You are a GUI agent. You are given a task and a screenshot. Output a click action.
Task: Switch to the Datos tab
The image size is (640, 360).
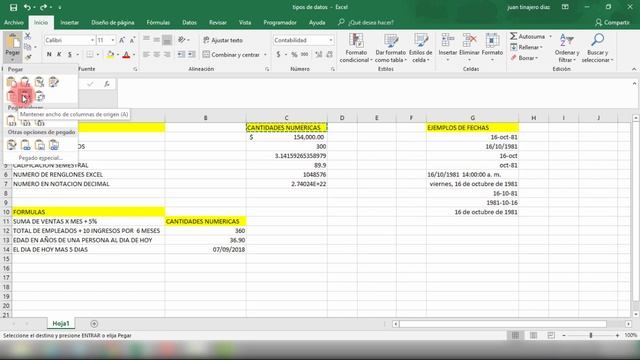189,22
